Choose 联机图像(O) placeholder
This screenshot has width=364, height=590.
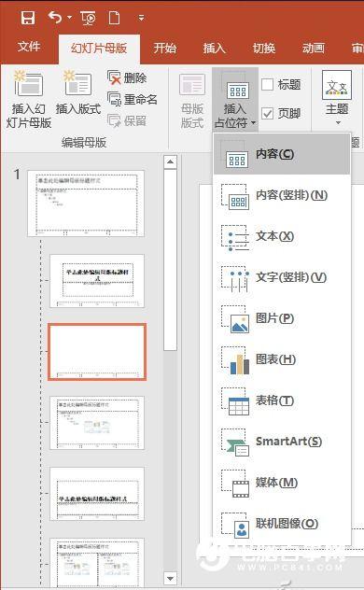(282, 524)
